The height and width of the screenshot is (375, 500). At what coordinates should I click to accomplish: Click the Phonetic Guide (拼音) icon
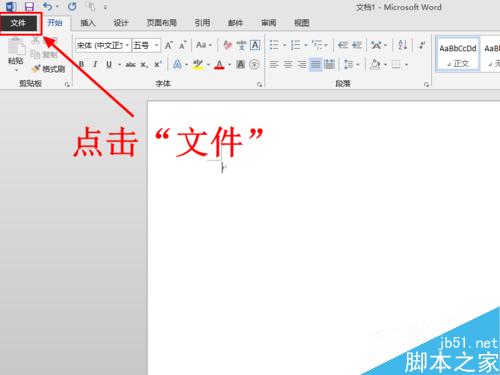click(x=242, y=45)
